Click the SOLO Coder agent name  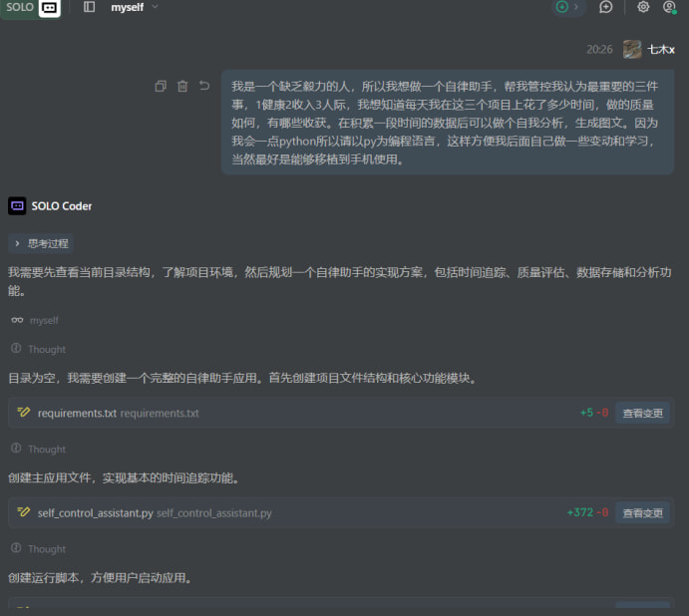point(62,206)
